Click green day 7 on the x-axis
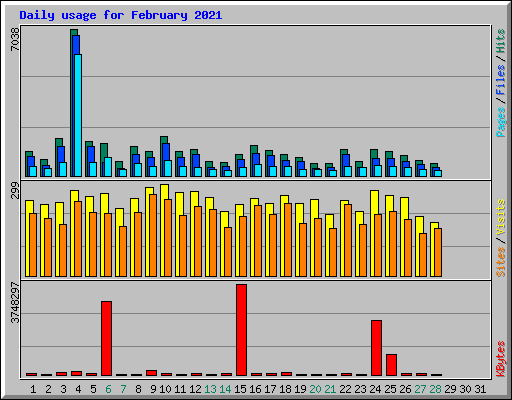Image resolution: width=512 pixels, height=400 pixels. click(123, 389)
